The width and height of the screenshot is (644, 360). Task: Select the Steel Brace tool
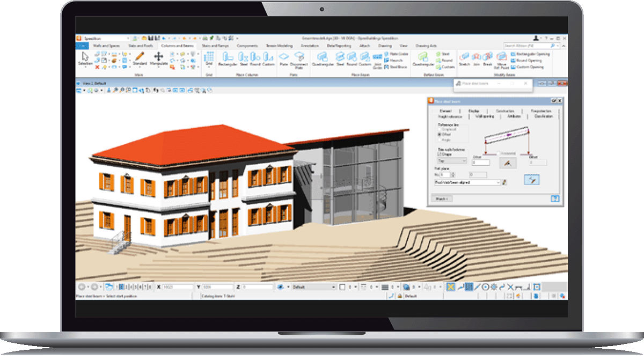pyautogui.click(x=396, y=65)
